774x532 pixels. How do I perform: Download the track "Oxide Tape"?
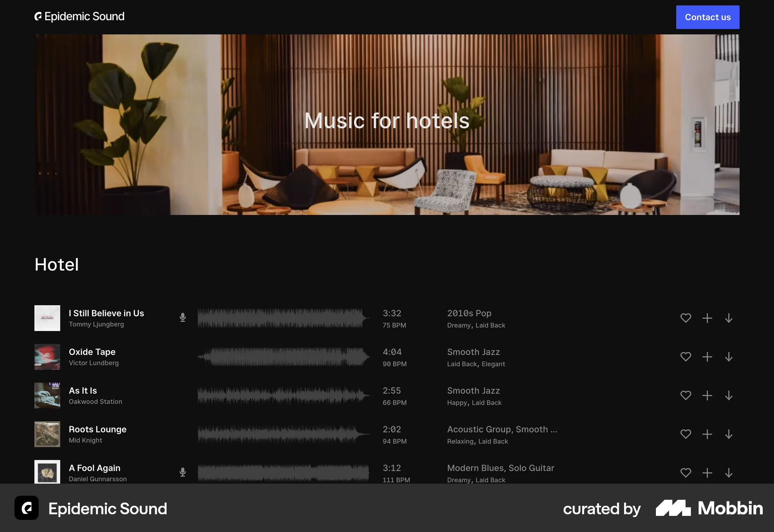(728, 357)
